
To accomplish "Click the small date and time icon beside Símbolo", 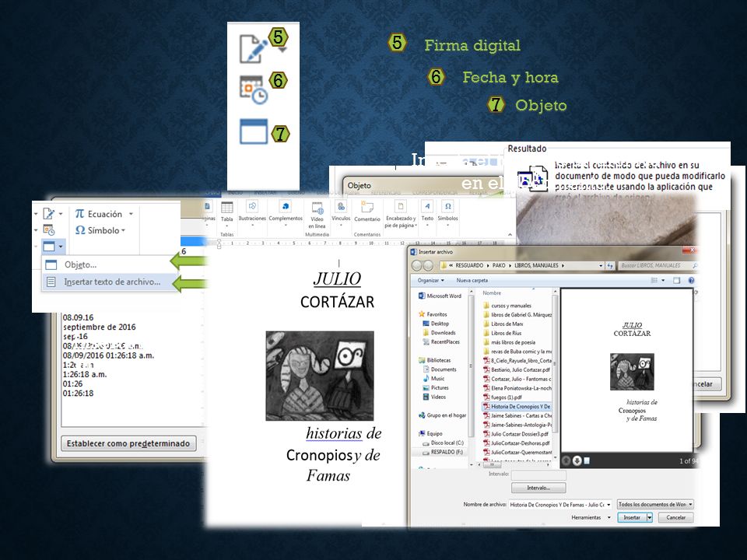I will click(48, 230).
